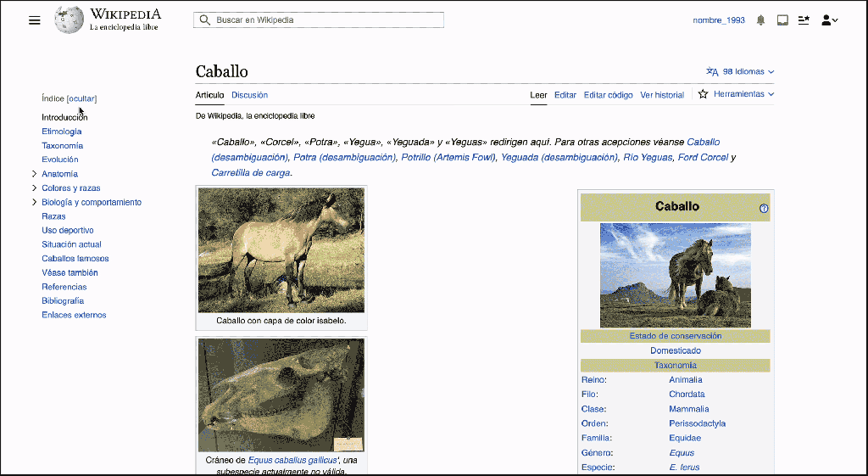
Task: Click the Wikipedia globe logo
Action: click(70, 20)
